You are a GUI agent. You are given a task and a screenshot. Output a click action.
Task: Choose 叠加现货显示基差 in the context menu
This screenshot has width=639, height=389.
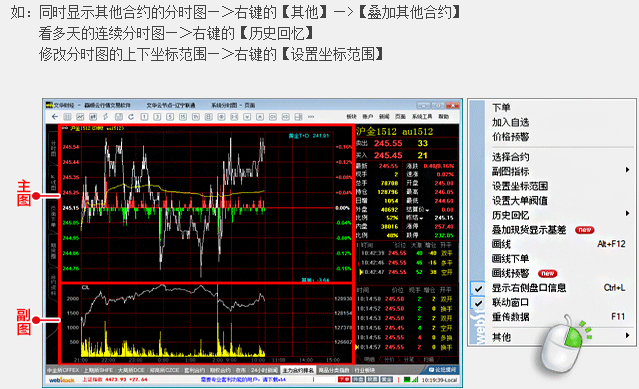529,230
